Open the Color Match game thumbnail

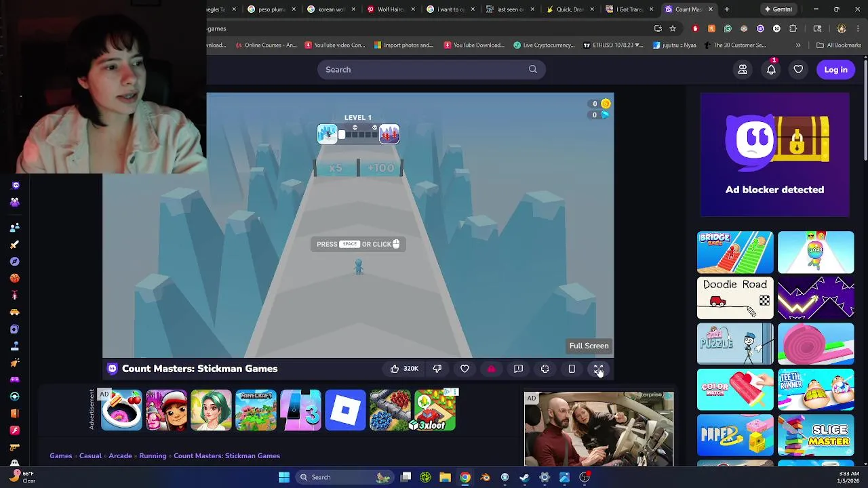(735, 390)
